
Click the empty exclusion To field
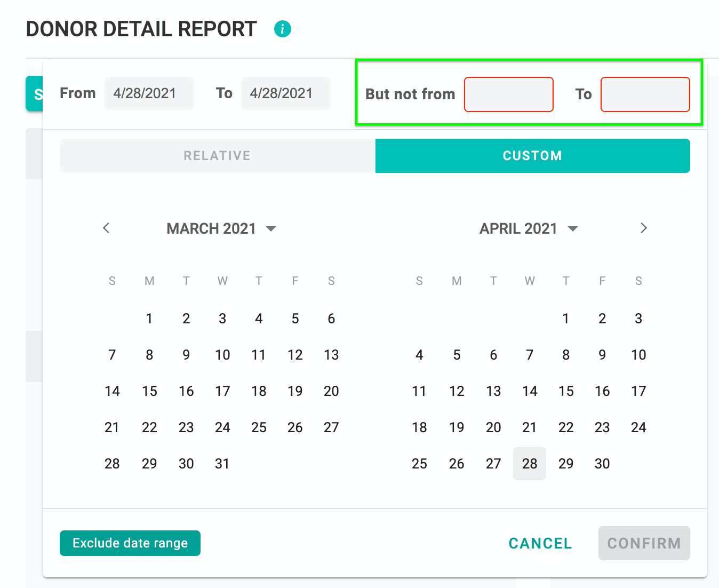tap(644, 94)
